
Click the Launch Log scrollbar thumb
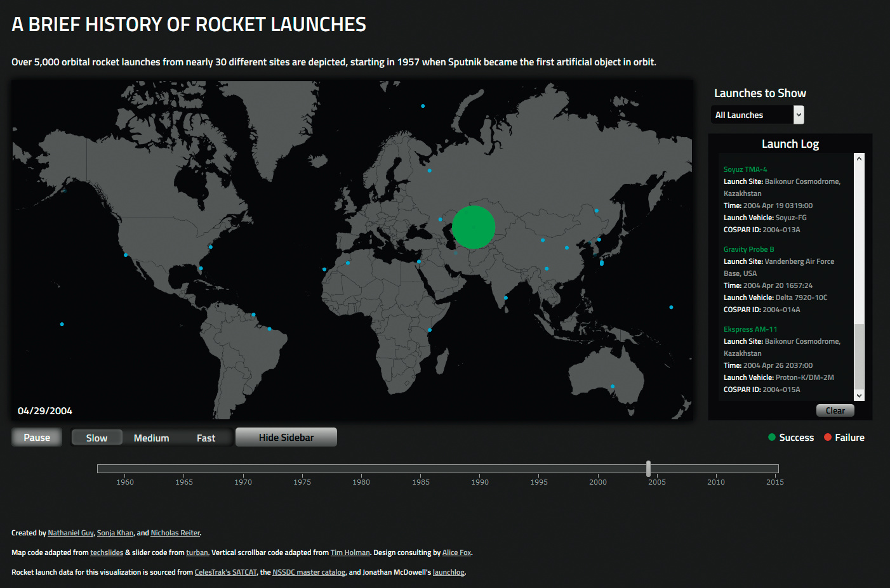(x=859, y=355)
